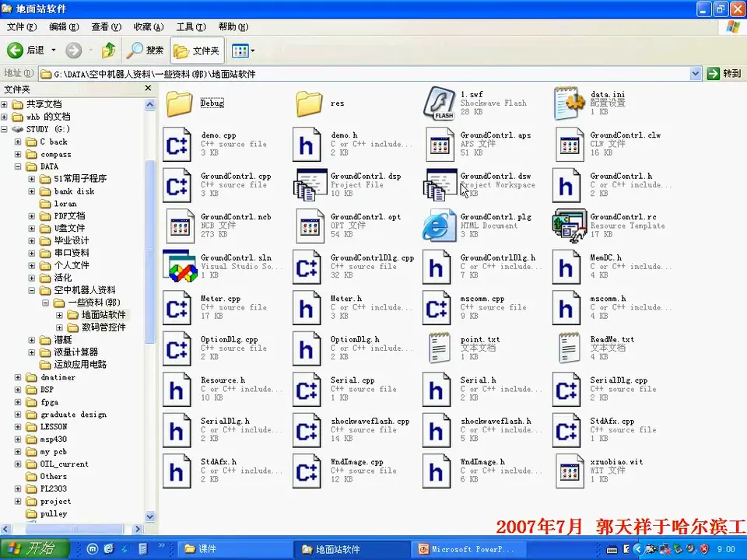Expand the graduate design folder node

[18, 415]
